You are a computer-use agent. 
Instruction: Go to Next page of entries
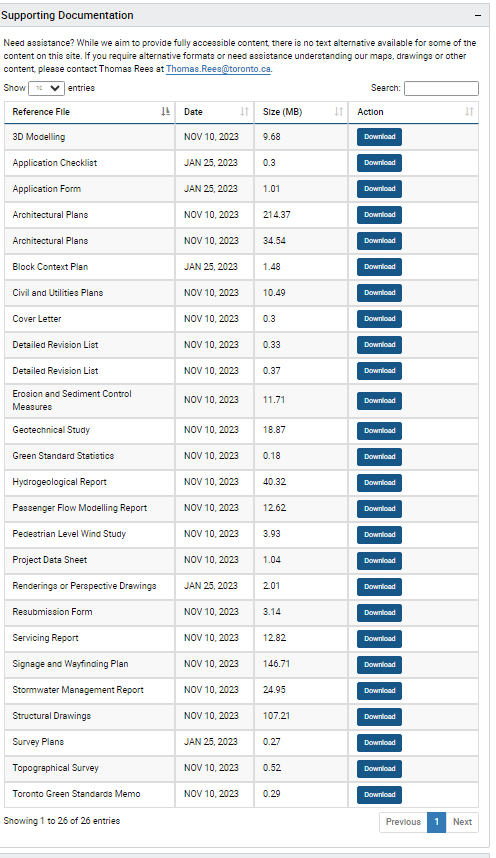click(x=462, y=822)
